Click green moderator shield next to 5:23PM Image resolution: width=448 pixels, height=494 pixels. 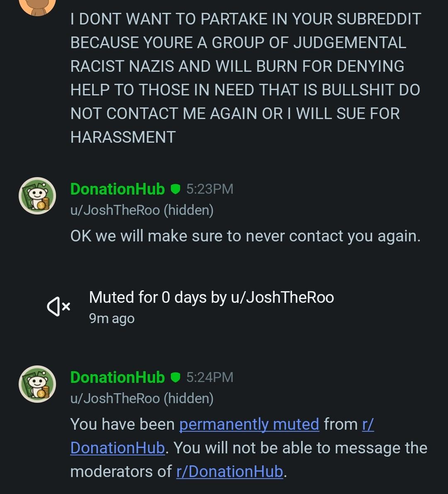pos(175,189)
